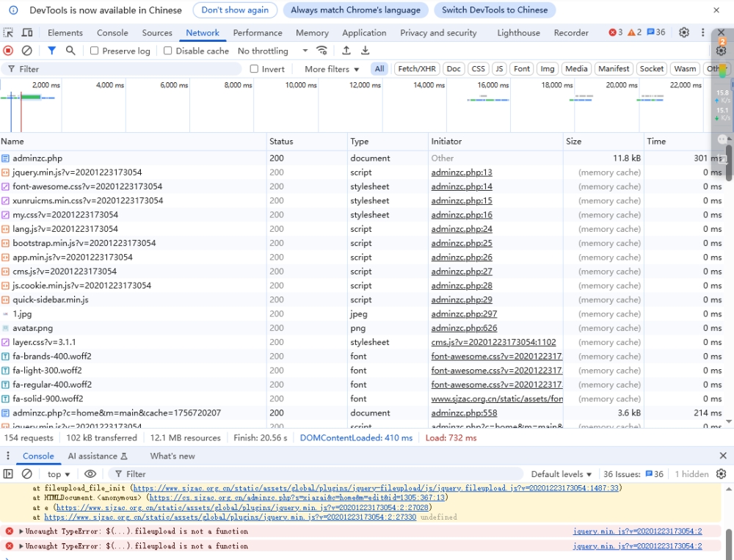Sort by the Size column header
Viewport: 734px width, 560px height.
tap(603, 142)
